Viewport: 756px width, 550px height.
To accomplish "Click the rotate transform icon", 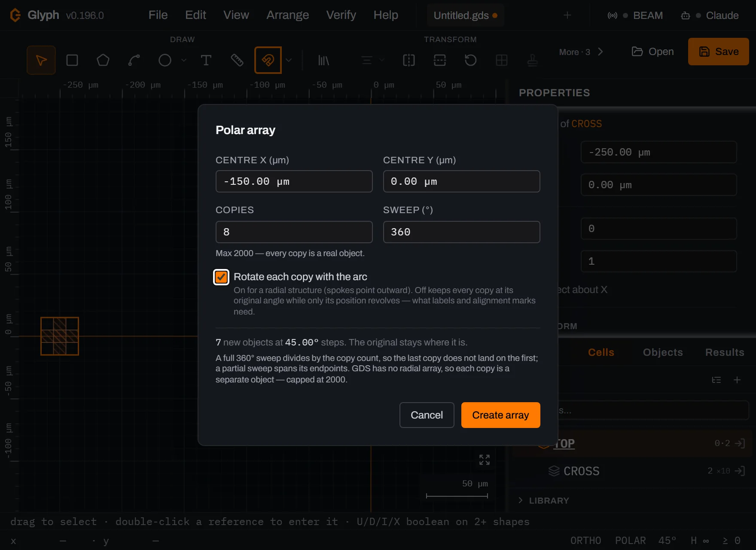I will click(471, 60).
